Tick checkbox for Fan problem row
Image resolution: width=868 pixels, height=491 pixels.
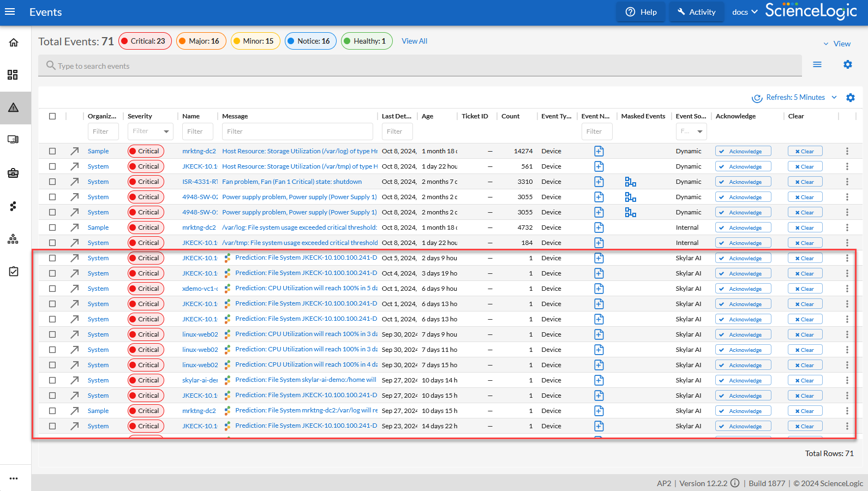pos(52,182)
